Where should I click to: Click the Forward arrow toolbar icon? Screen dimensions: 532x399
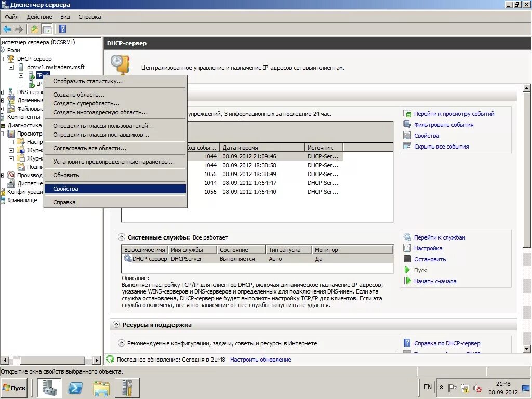coord(19,29)
